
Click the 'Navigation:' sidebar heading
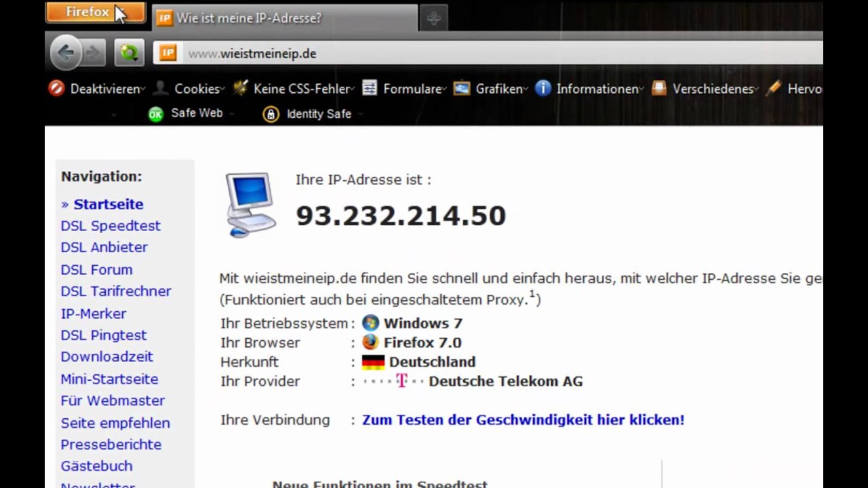pos(102,176)
